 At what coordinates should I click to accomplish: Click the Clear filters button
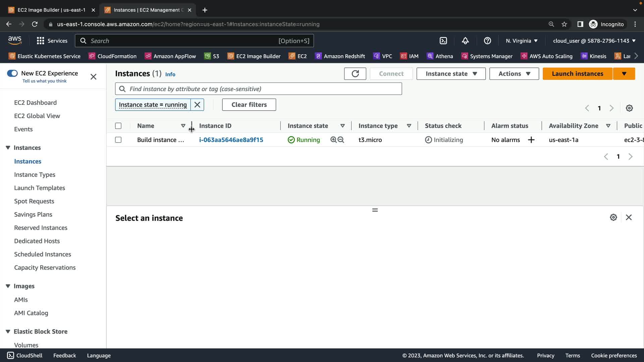tap(249, 105)
